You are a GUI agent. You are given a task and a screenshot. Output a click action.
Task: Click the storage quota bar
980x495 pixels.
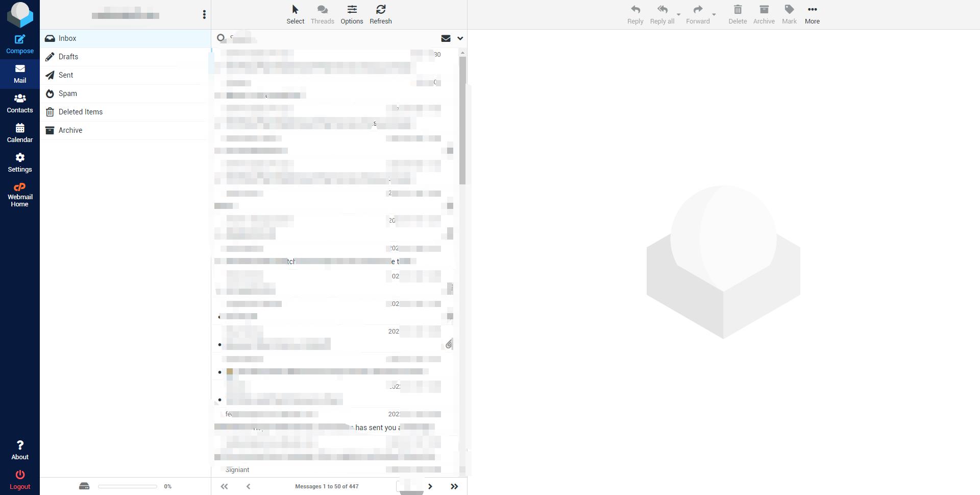coord(128,486)
